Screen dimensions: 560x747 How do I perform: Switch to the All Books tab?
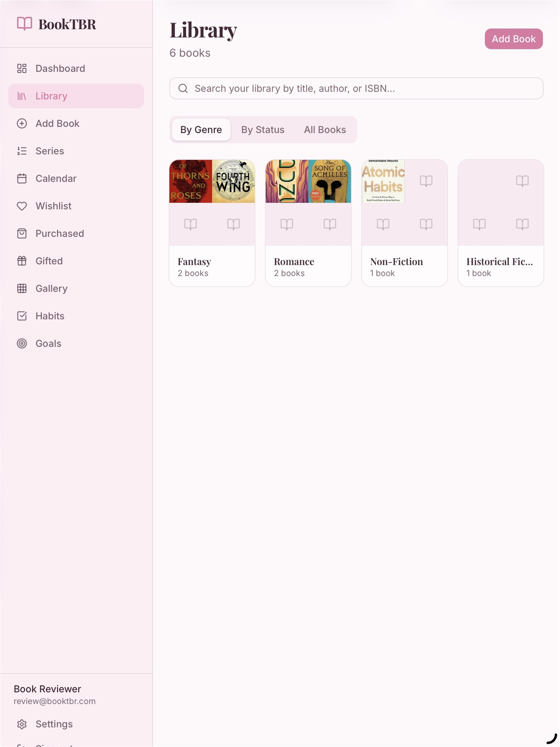pos(325,130)
